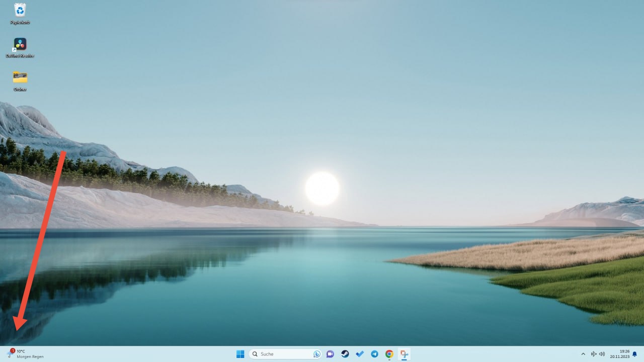Open the weather widget showing 10°C
The width and height of the screenshot is (644, 362).
(25, 354)
